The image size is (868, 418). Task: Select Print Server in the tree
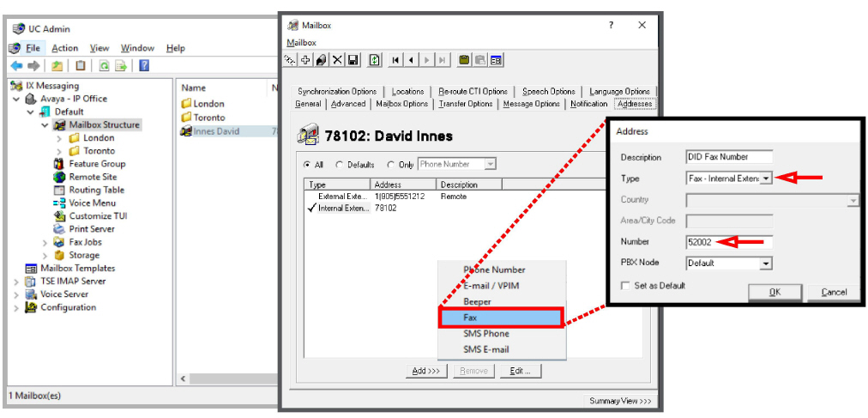pyautogui.click(x=91, y=228)
